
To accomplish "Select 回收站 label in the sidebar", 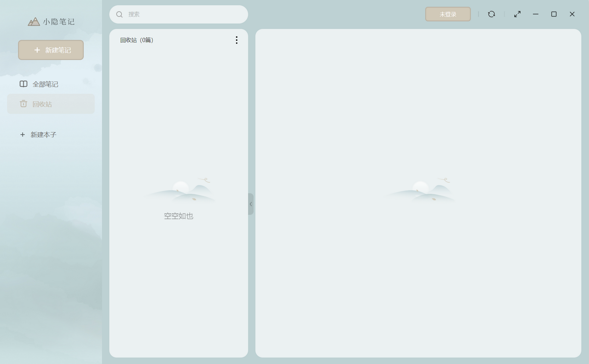I will click(x=42, y=104).
